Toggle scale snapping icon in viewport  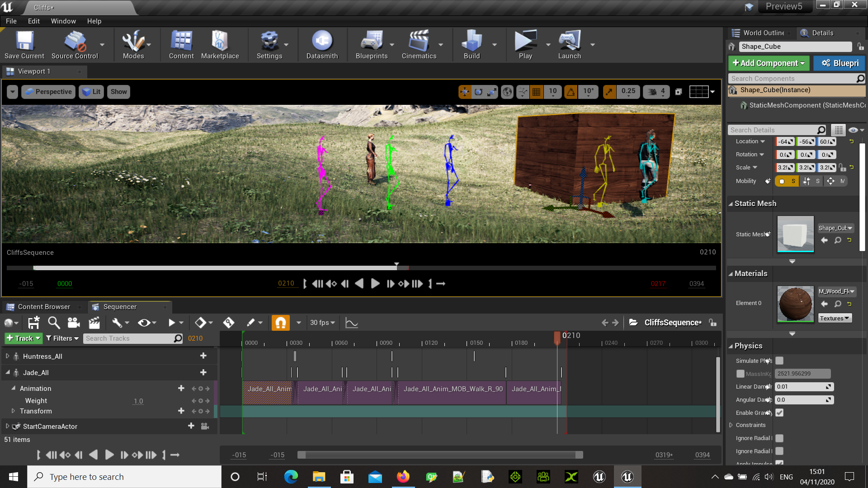point(609,92)
